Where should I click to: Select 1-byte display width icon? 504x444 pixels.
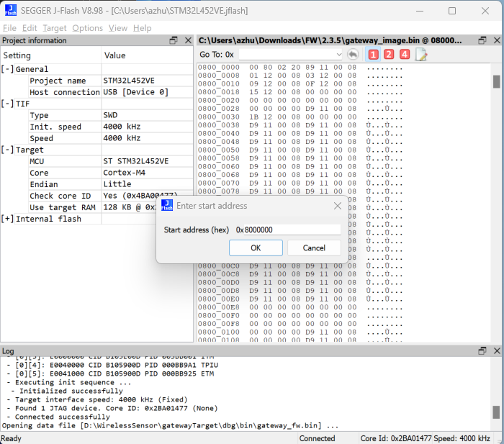[x=373, y=54]
